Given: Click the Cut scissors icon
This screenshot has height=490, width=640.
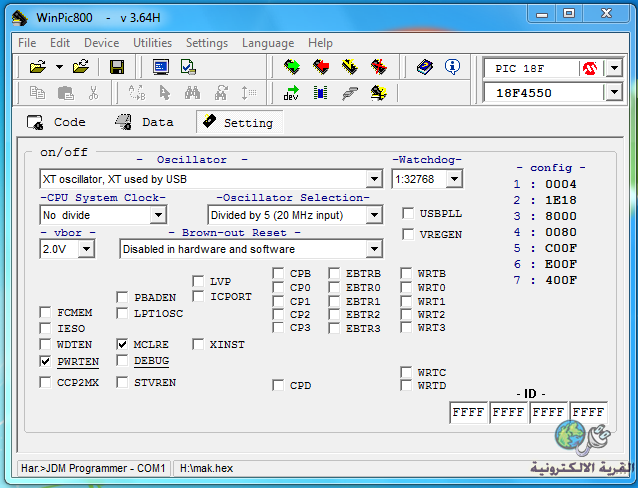Looking at the screenshot, I should pyautogui.click(x=93, y=93).
